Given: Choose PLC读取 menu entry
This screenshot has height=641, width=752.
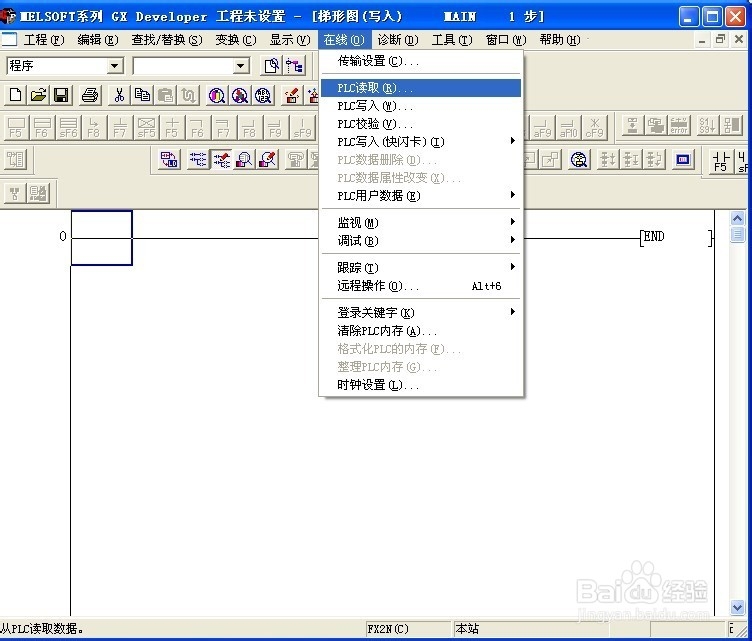Looking at the screenshot, I should (x=421, y=88).
